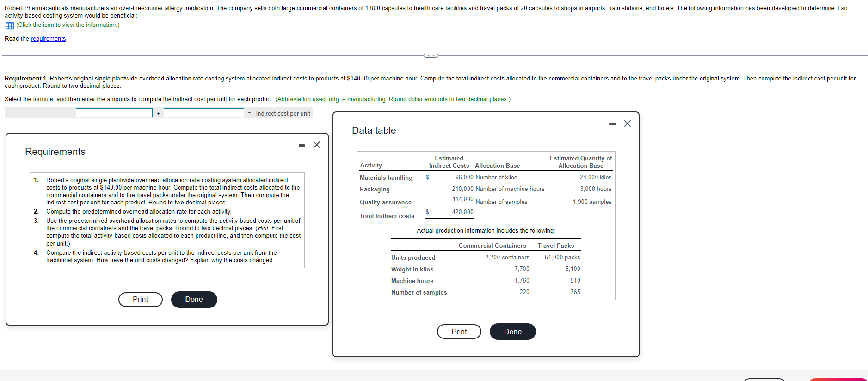Click the Packaging row label
This screenshot has width=868, height=381.
[375, 189]
